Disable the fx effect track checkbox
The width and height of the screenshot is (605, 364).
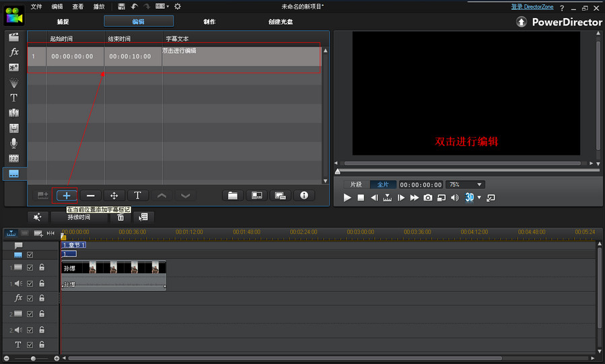tap(30, 298)
